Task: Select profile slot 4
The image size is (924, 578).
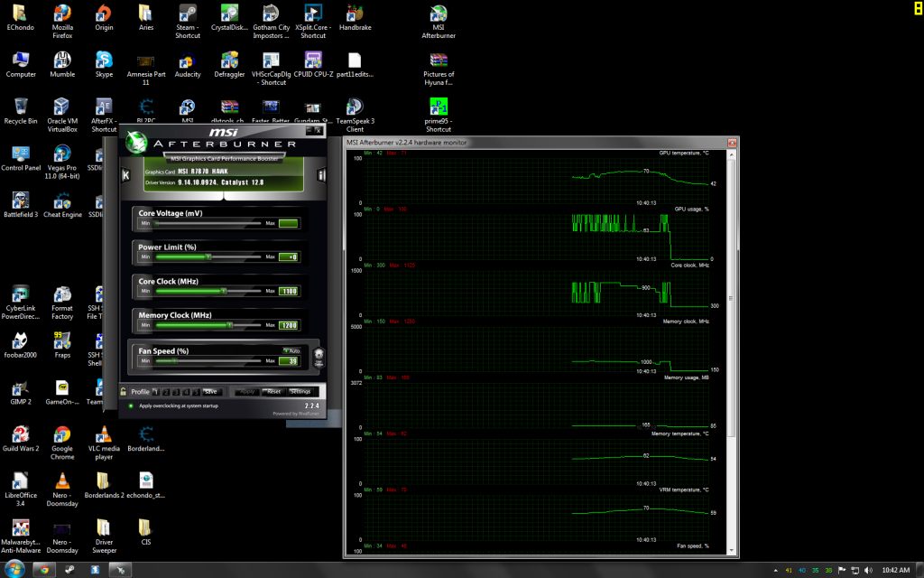Action: (x=186, y=392)
